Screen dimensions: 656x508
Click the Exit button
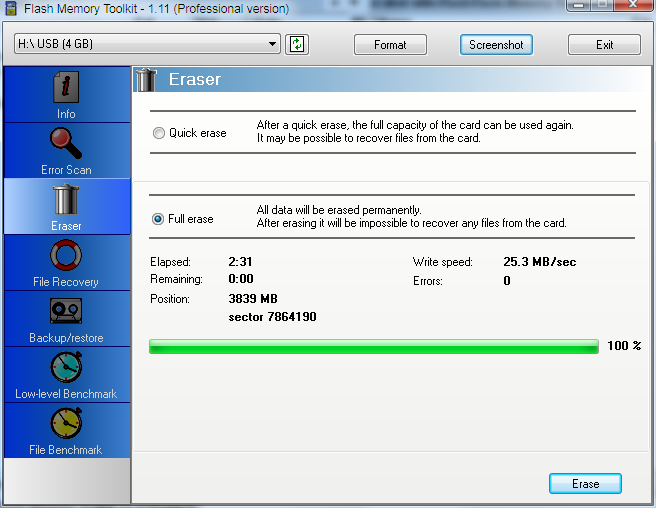604,45
